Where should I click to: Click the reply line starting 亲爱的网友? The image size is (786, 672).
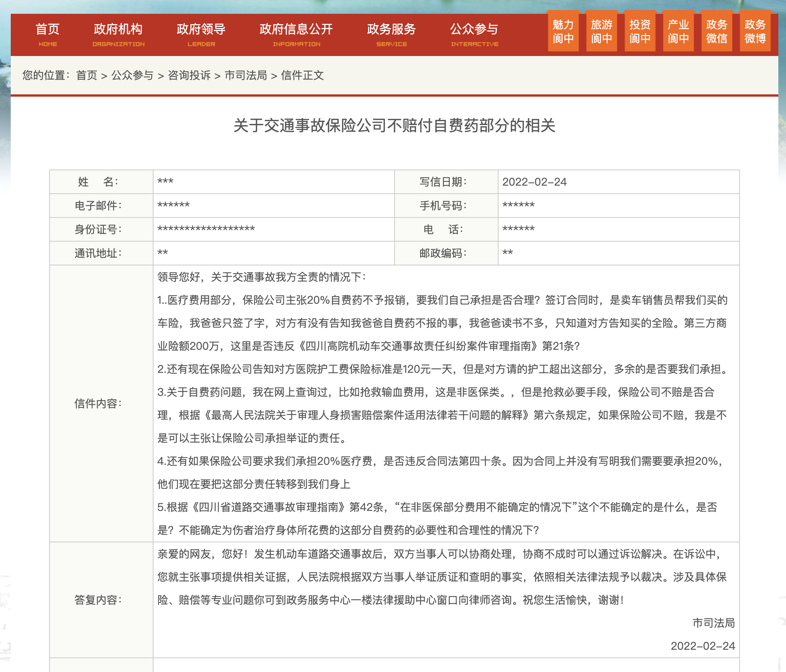pos(440,554)
